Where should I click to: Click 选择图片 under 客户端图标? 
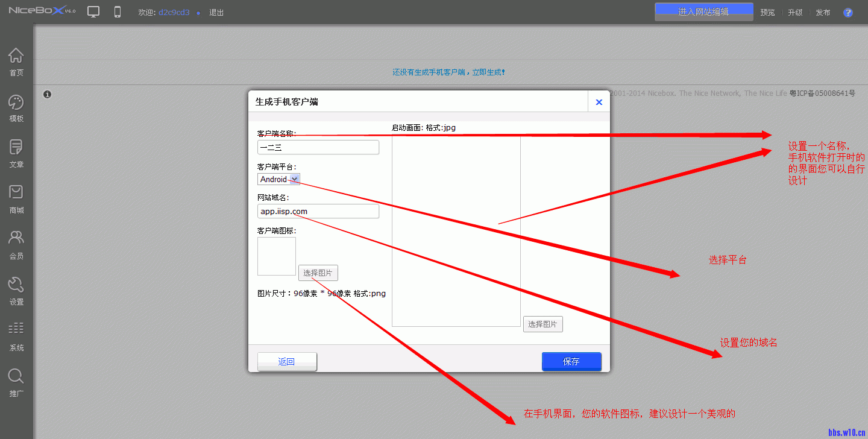point(318,273)
